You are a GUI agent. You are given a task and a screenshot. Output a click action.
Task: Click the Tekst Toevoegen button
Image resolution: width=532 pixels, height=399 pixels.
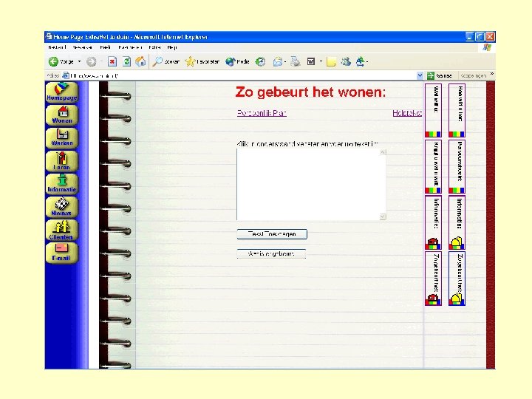point(272,234)
